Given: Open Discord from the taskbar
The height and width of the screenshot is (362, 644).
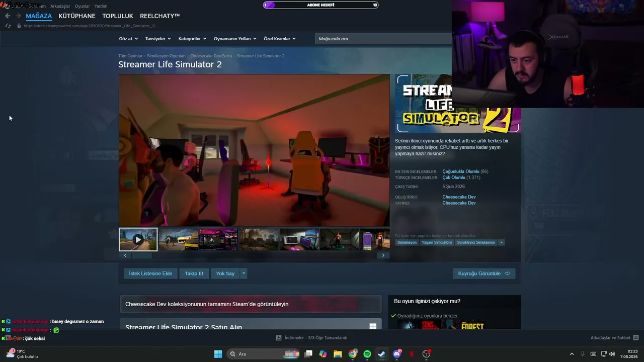Looking at the screenshot, I should click(x=397, y=354).
